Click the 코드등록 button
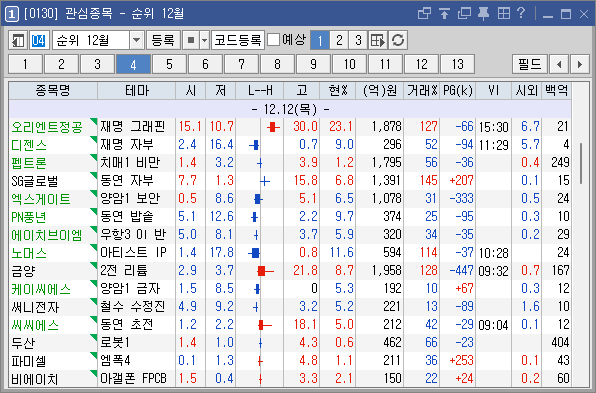 pyautogui.click(x=238, y=40)
